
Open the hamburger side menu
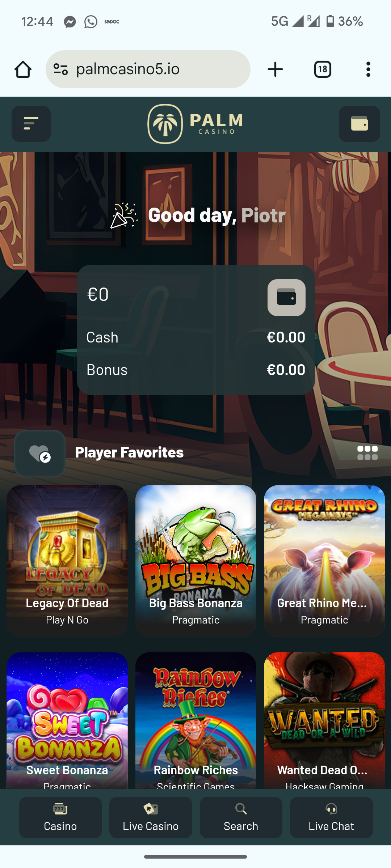coord(31,124)
